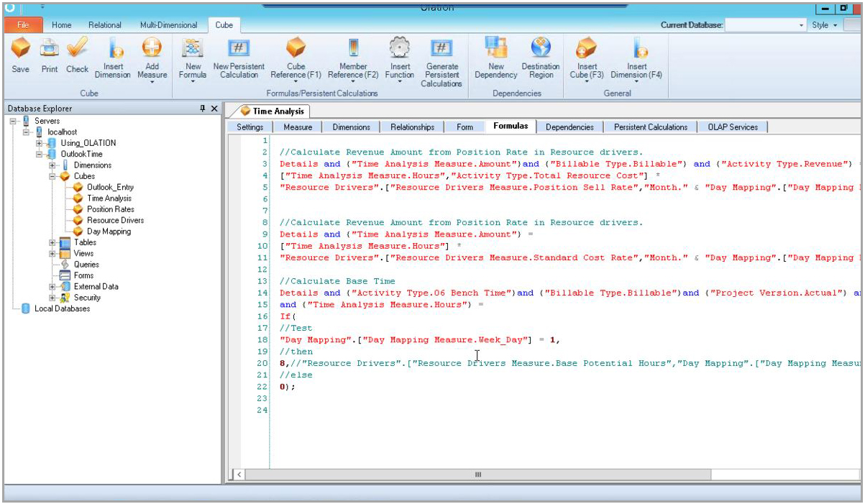
Task: Expand the External Data node
Action: click(x=52, y=286)
